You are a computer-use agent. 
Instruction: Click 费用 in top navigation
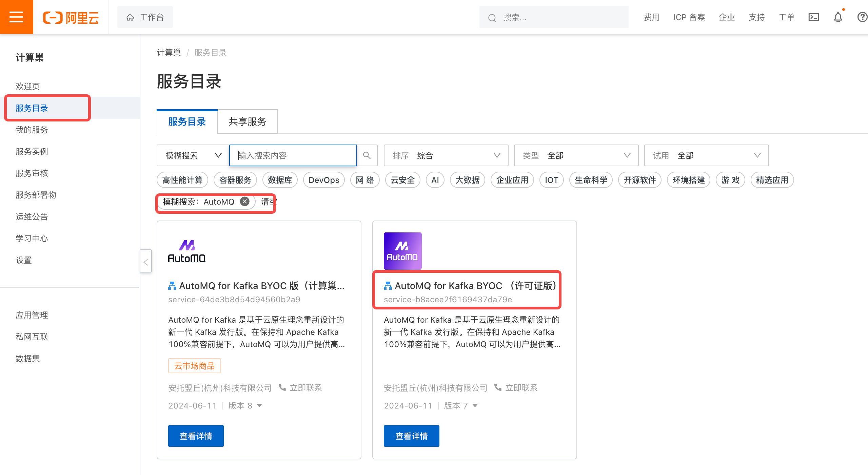(x=652, y=17)
